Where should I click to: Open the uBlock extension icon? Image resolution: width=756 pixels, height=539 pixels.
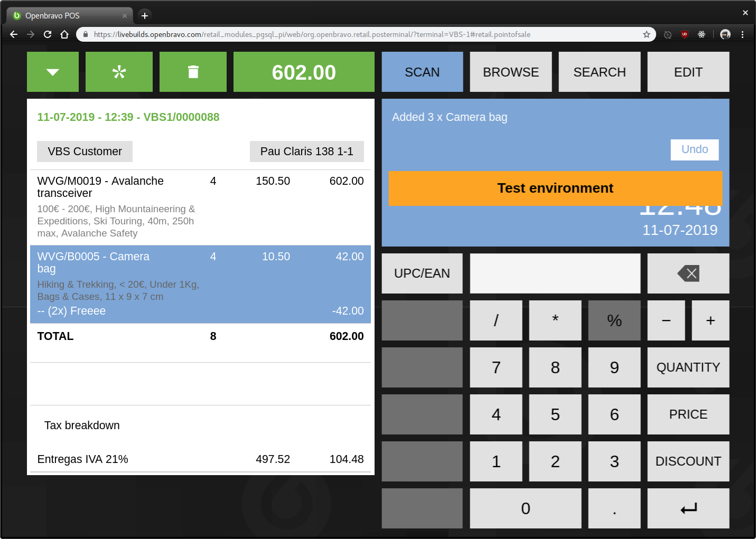point(685,34)
